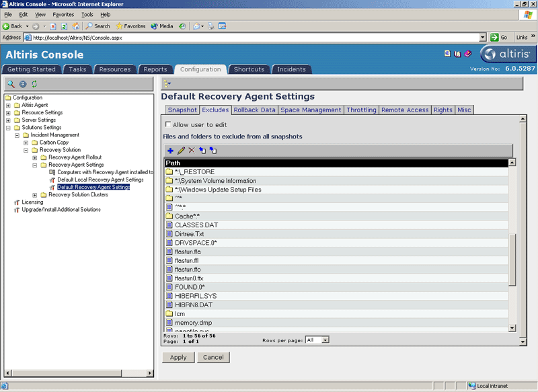Click the browser Refresh toolbar icon

64,26
